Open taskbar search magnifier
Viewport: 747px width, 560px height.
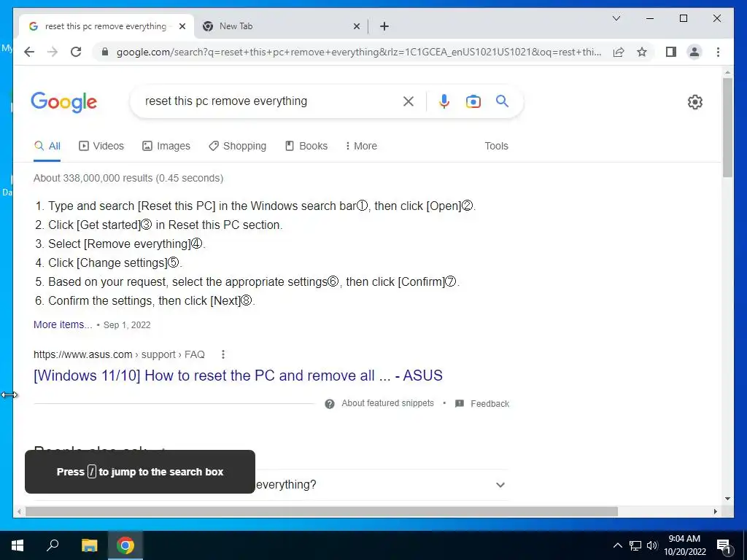[53, 545]
